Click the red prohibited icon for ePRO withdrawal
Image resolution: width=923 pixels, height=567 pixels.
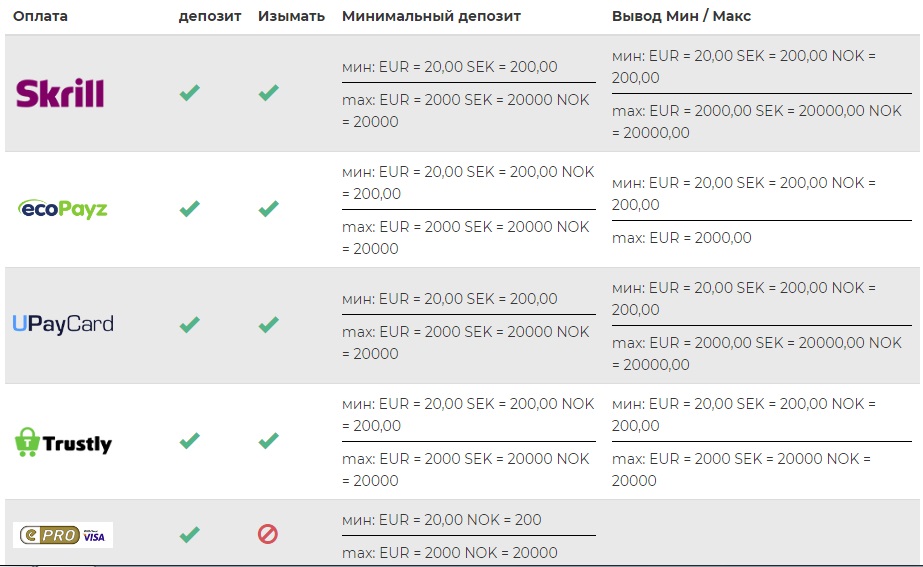coord(268,534)
